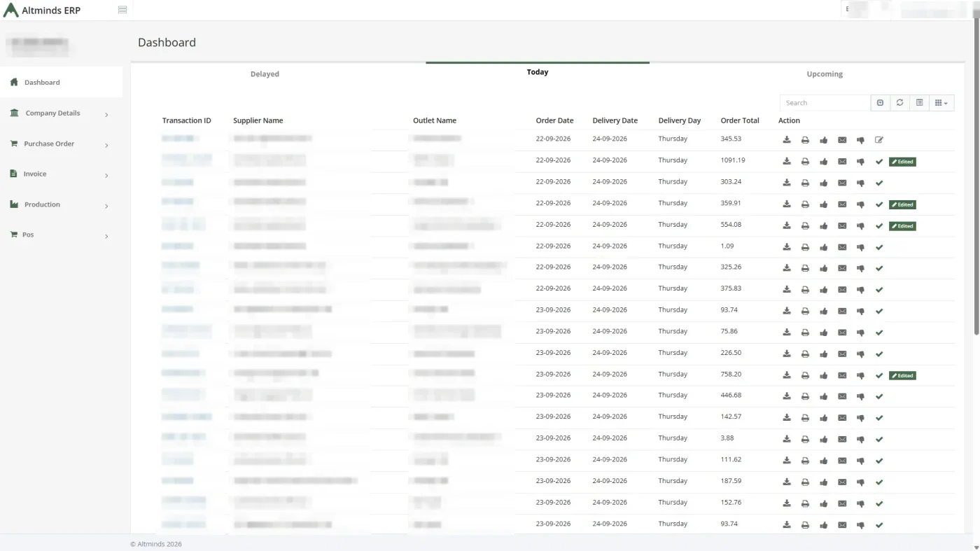Focus the Search field above the table
This screenshot has height=551, width=980.
[825, 103]
